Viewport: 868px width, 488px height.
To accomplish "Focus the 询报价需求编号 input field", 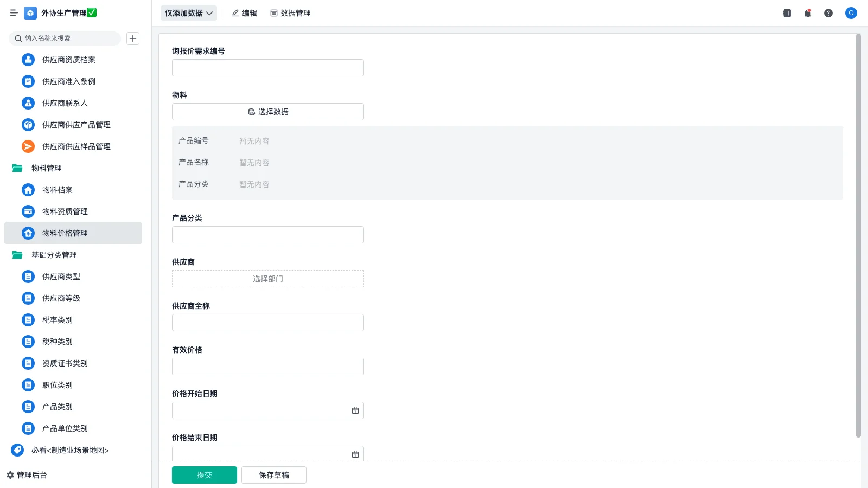I will tap(268, 68).
